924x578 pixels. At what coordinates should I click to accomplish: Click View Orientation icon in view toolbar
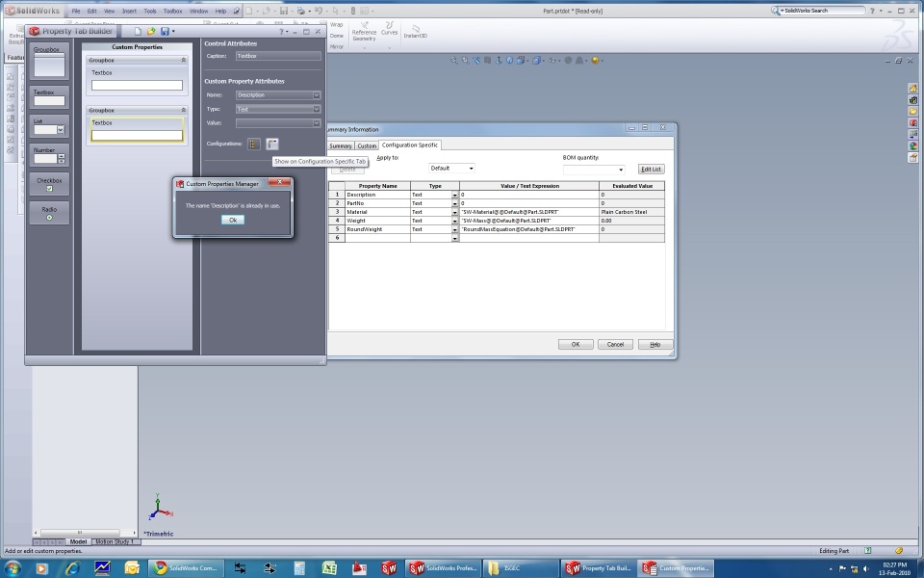point(522,60)
